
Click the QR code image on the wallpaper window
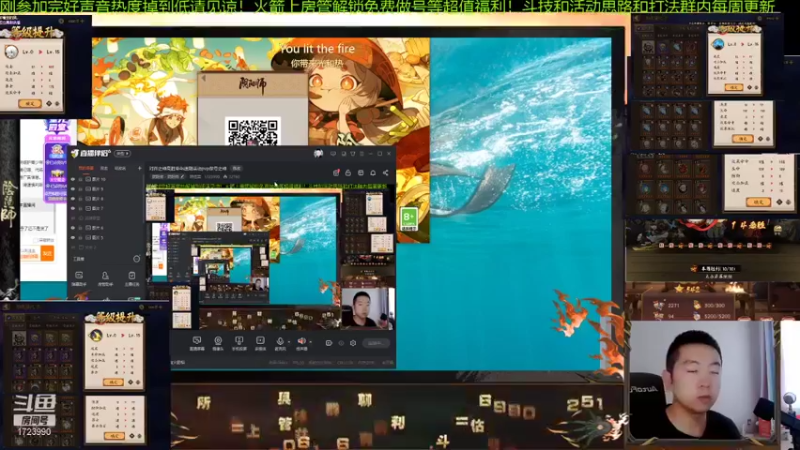click(253, 132)
